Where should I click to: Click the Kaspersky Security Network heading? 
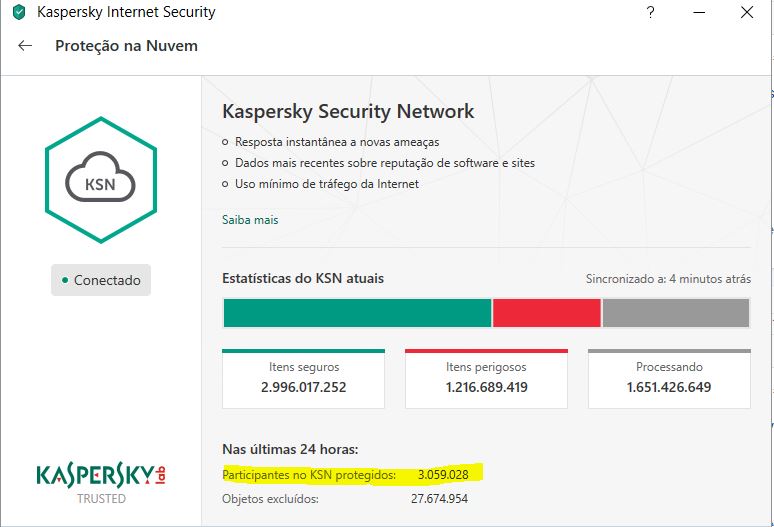tap(348, 111)
